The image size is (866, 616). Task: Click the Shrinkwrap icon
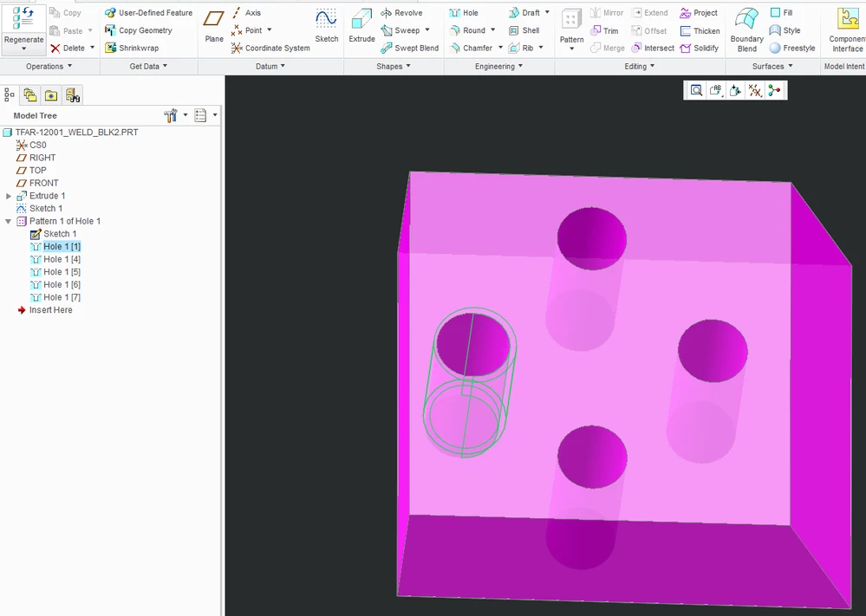pyautogui.click(x=110, y=48)
